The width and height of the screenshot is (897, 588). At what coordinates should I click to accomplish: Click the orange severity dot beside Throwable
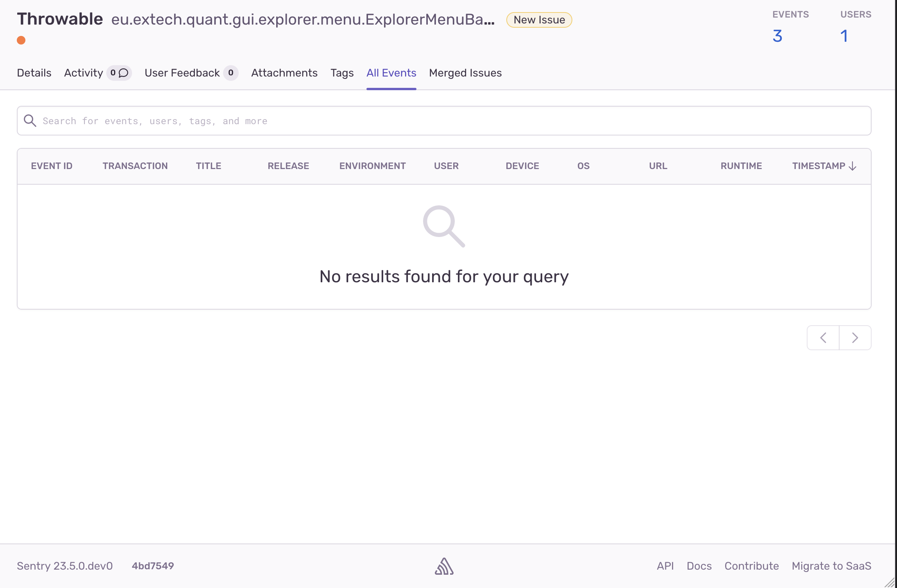point(21,40)
